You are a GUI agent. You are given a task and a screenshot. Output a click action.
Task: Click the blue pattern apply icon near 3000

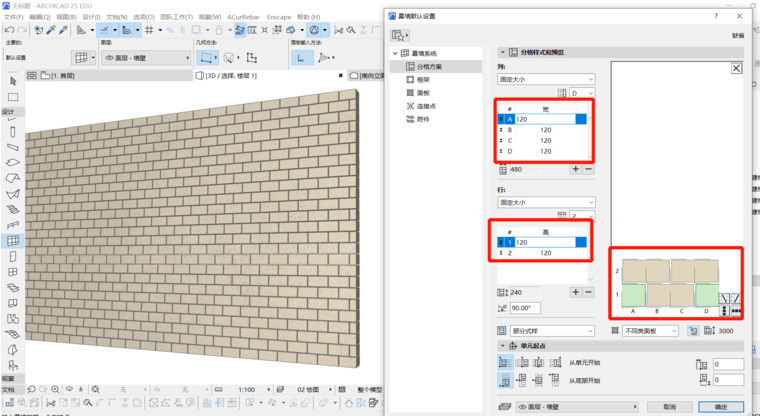pos(693,331)
